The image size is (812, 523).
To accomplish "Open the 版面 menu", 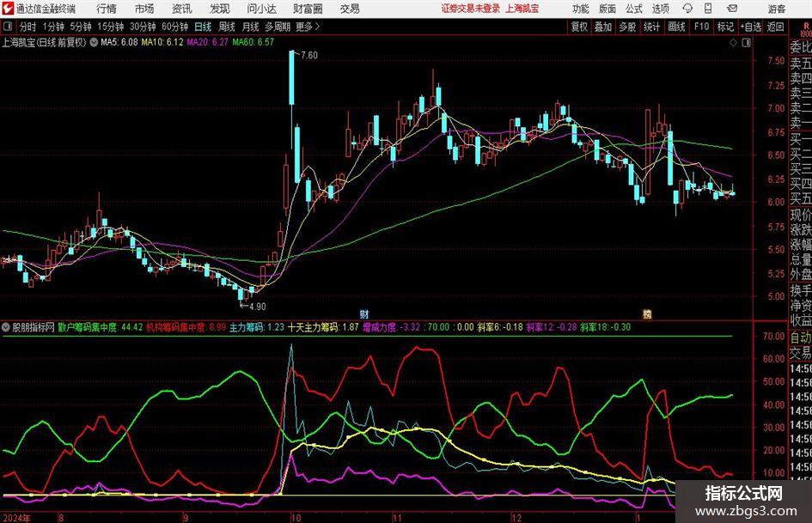I will tap(607, 9).
